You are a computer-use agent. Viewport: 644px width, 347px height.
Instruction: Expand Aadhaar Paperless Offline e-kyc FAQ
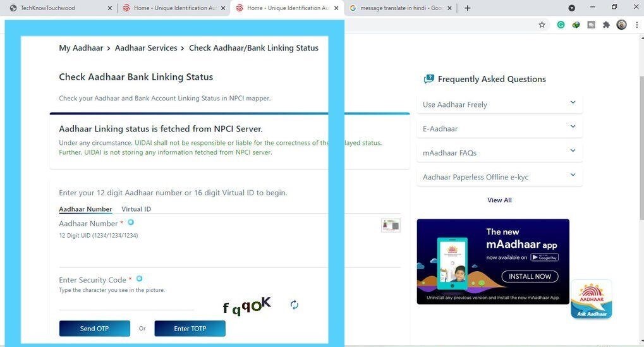click(x=499, y=177)
